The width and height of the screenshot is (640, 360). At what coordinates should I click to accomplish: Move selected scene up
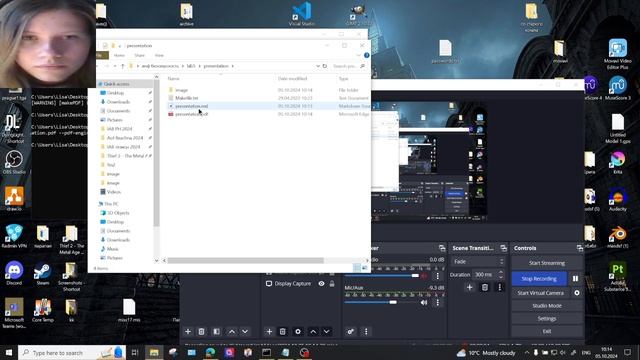(x=231, y=331)
